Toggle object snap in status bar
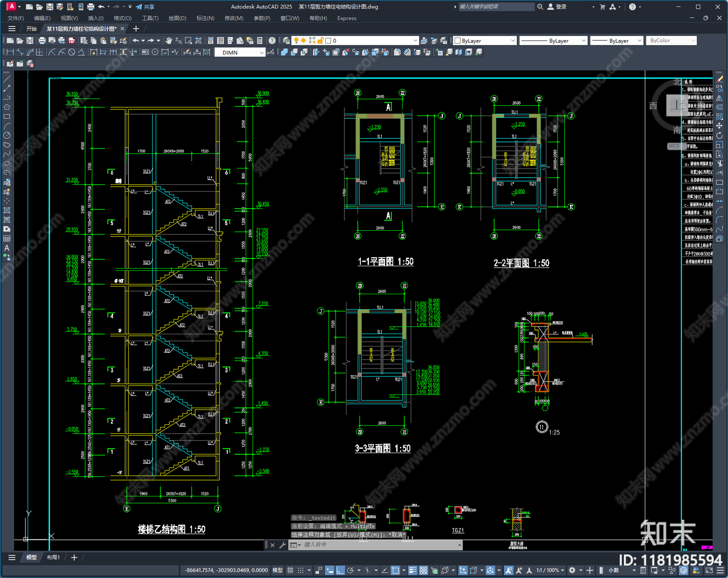This screenshot has width=728, height=578. click(395, 570)
